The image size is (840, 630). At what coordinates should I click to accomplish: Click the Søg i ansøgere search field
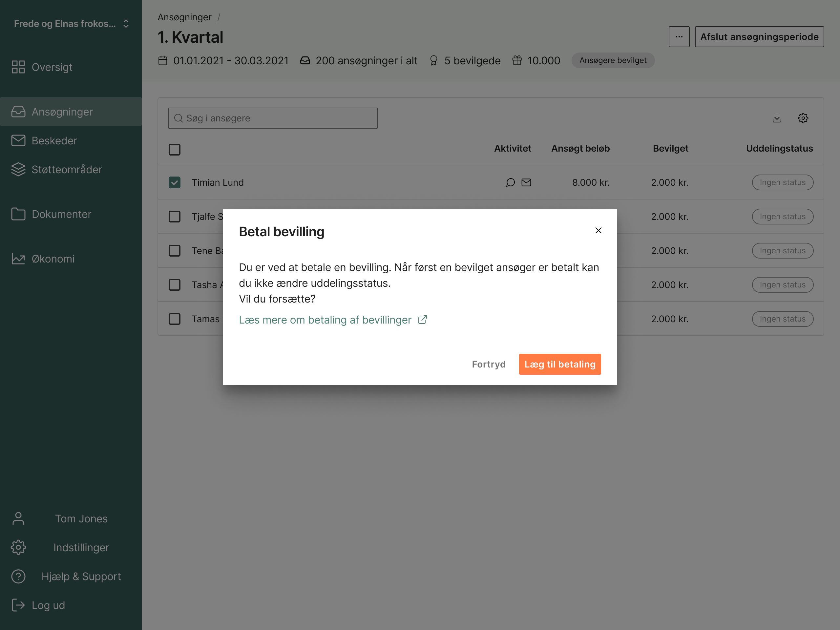click(273, 118)
